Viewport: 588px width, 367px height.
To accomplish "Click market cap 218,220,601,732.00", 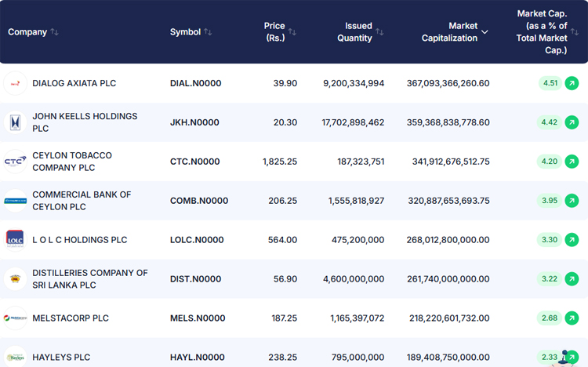I will [x=449, y=318].
